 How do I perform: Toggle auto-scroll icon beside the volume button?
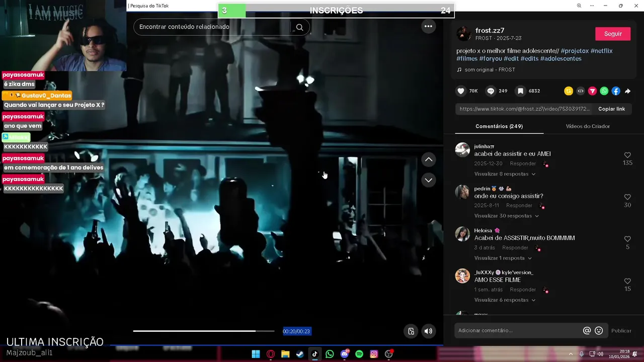[x=411, y=331]
